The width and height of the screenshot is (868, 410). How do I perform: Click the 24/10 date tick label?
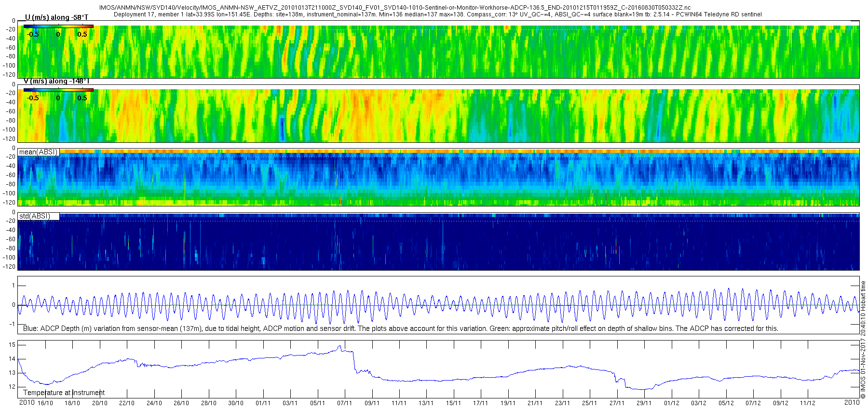(x=154, y=403)
